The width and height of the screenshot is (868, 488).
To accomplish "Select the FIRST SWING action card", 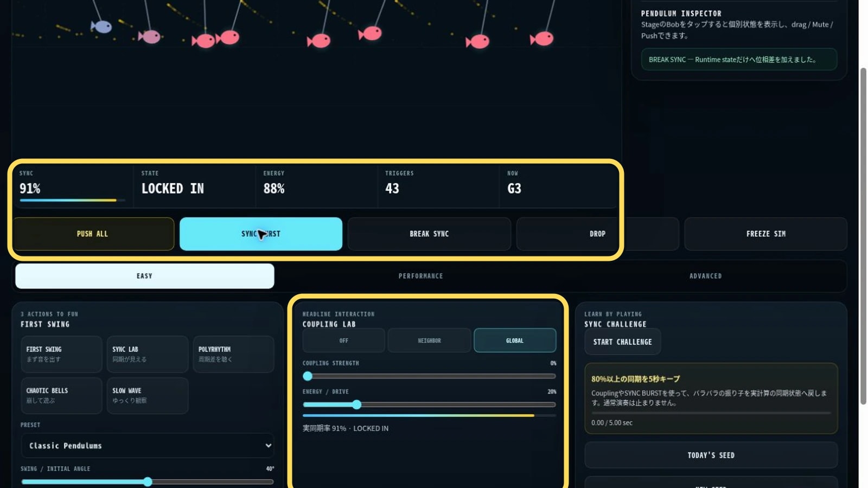I will pos(61,354).
